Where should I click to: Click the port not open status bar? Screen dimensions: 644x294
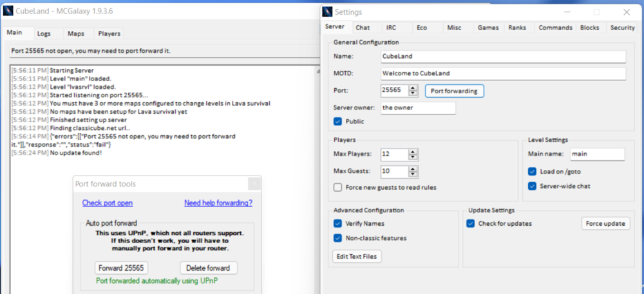164,51
